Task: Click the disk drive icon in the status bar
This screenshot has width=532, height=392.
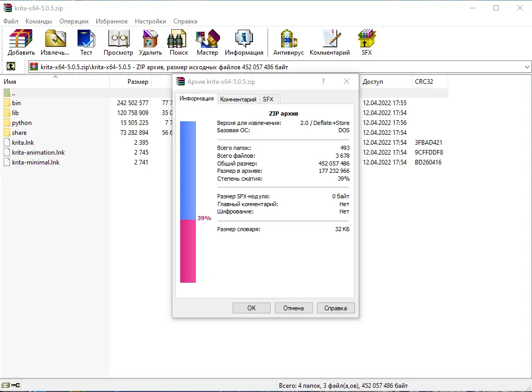Action: coord(5,385)
